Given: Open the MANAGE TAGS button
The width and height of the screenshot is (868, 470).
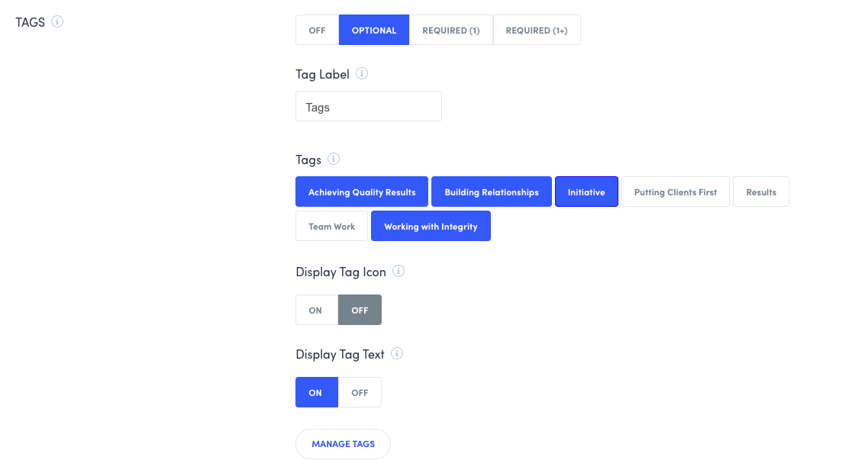Looking at the screenshot, I should 343,444.
